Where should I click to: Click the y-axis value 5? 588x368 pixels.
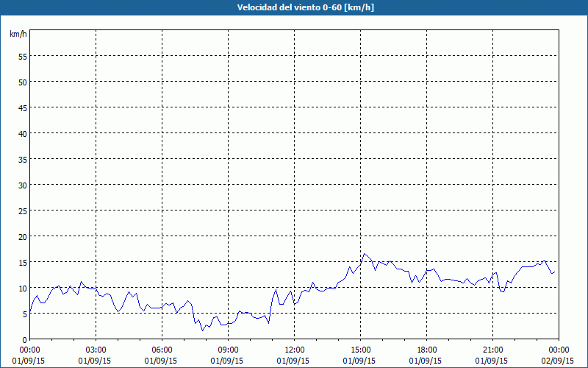[x=25, y=314]
